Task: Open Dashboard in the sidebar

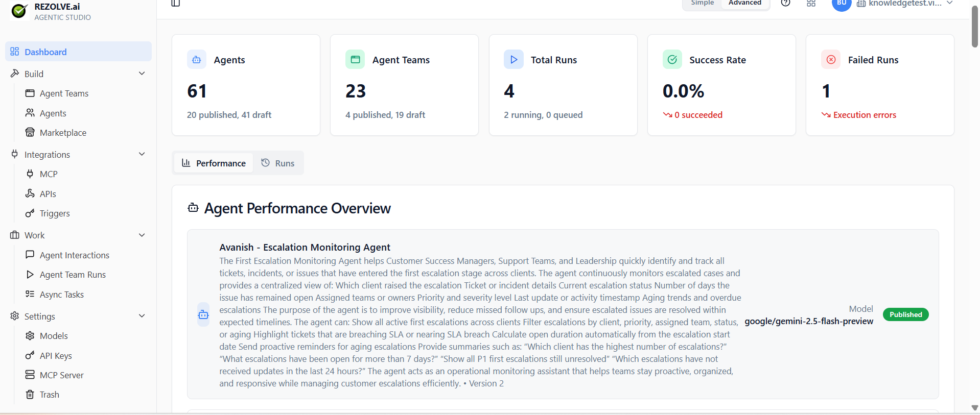Action: (x=78, y=52)
